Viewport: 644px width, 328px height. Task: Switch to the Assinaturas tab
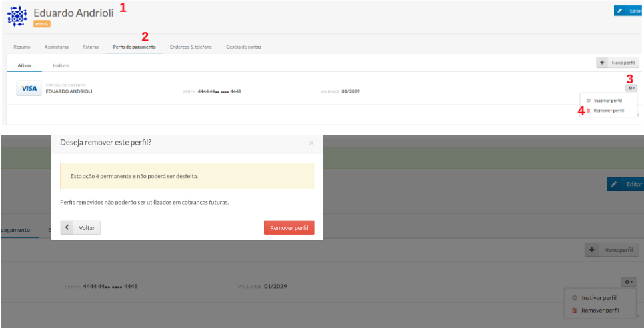tap(56, 47)
